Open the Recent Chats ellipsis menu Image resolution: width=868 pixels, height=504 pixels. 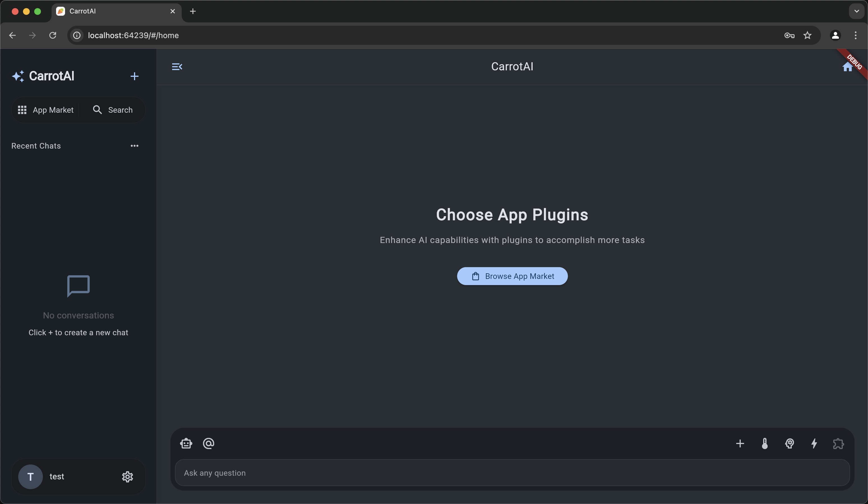[134, 146]
